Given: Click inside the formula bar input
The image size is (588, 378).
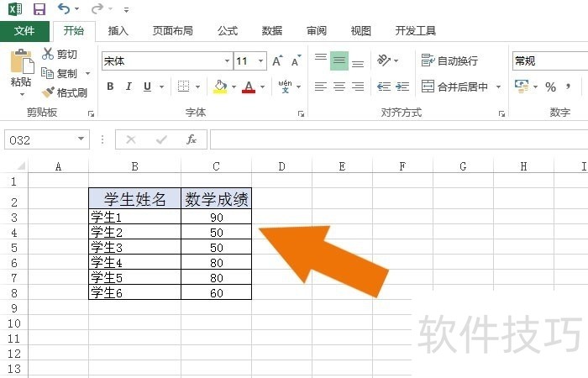Looking at the screenshot, I should 399,140.
